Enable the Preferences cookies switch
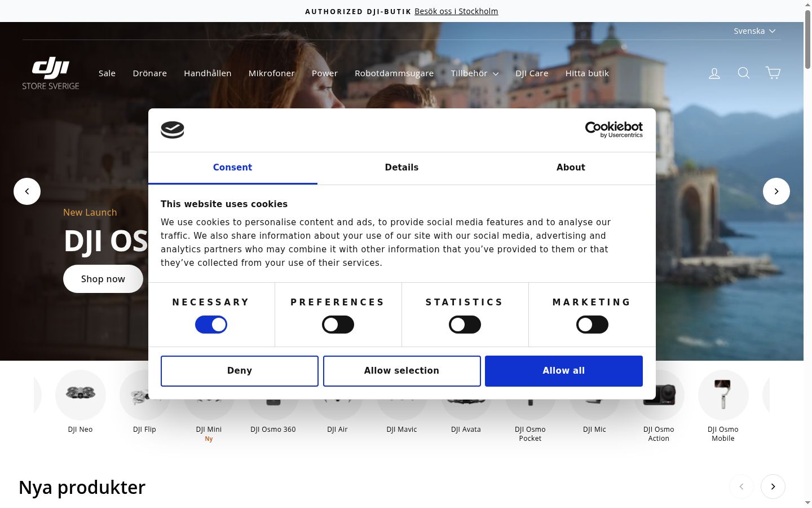 coord(338,325)
